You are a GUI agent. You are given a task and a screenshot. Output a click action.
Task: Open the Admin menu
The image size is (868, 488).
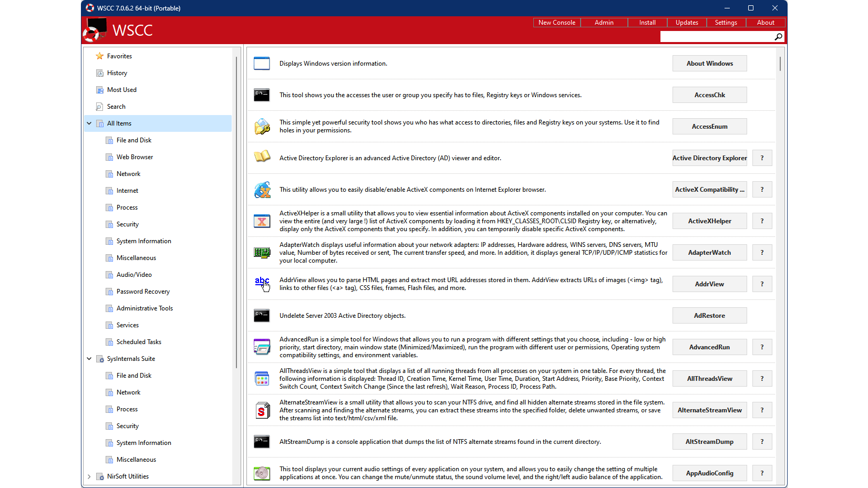(604, 23)
